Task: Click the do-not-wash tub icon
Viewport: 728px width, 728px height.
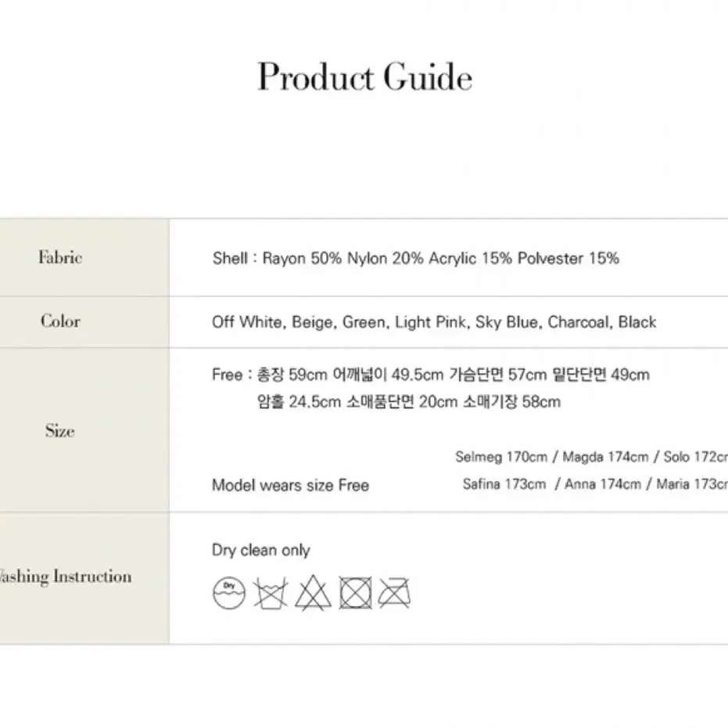Action: (271, 593)
